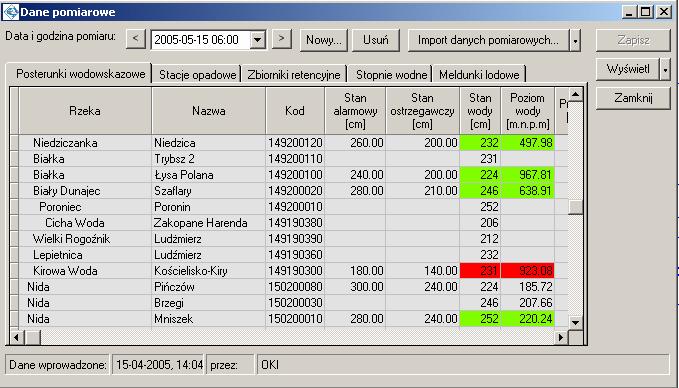
Task: Select the Trybsz 2 station cell
Action: pos(209,159)
